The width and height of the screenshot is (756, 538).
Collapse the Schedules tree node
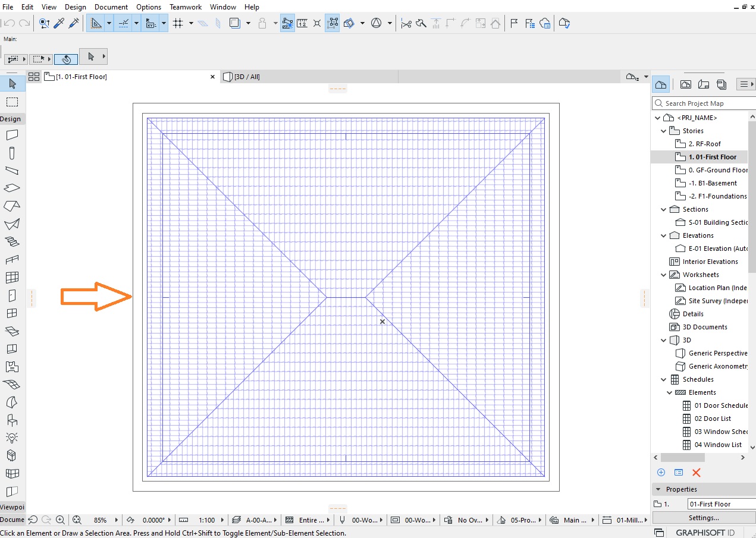pos(663,379)
